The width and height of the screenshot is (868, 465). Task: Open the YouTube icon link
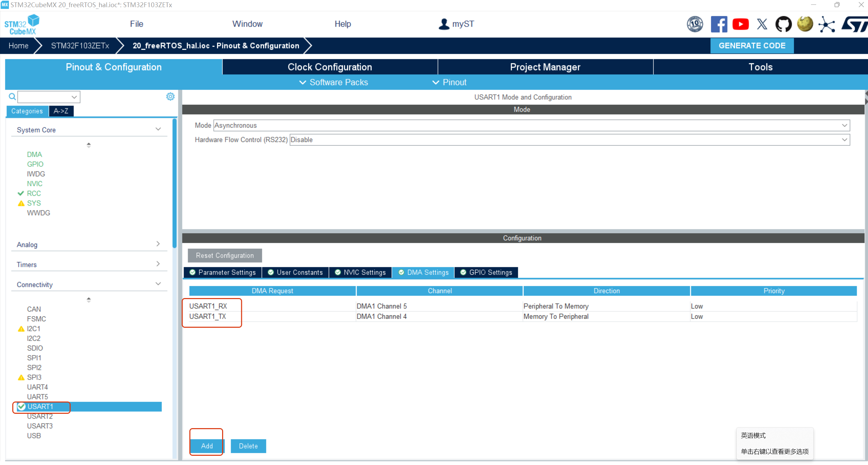click(740, 24)
